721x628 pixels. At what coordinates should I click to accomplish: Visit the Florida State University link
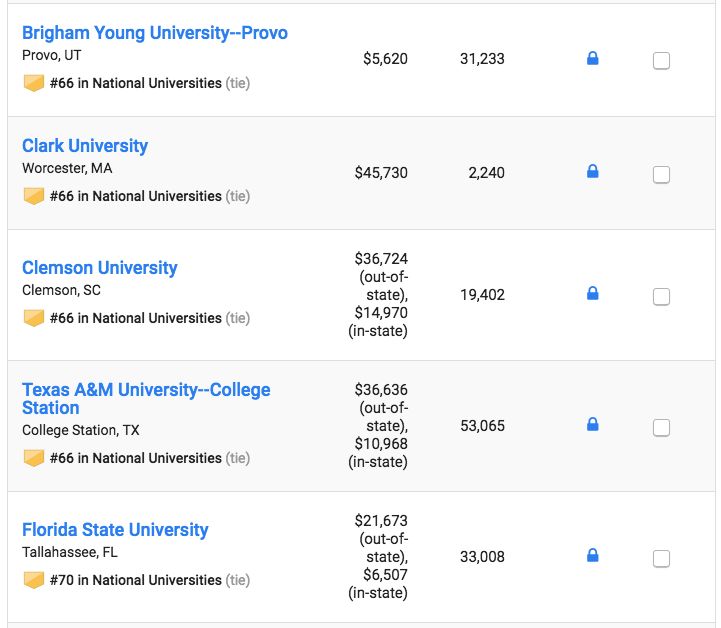tap(115, 530)
